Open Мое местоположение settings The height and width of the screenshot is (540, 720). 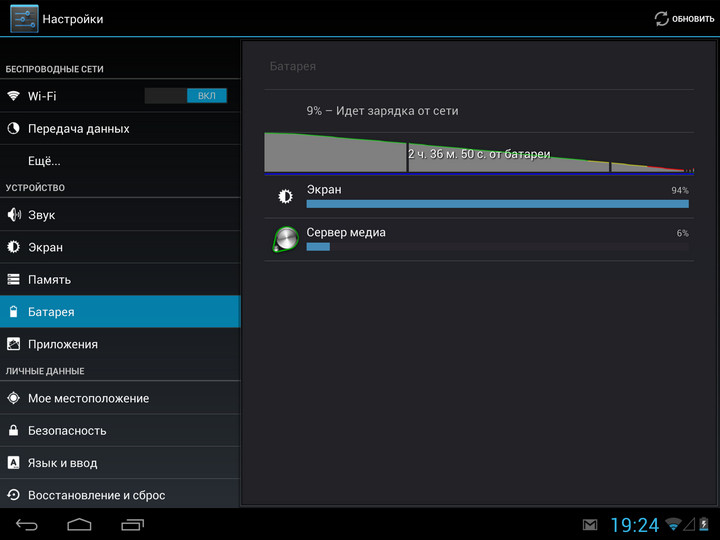(x=120, y=398)
